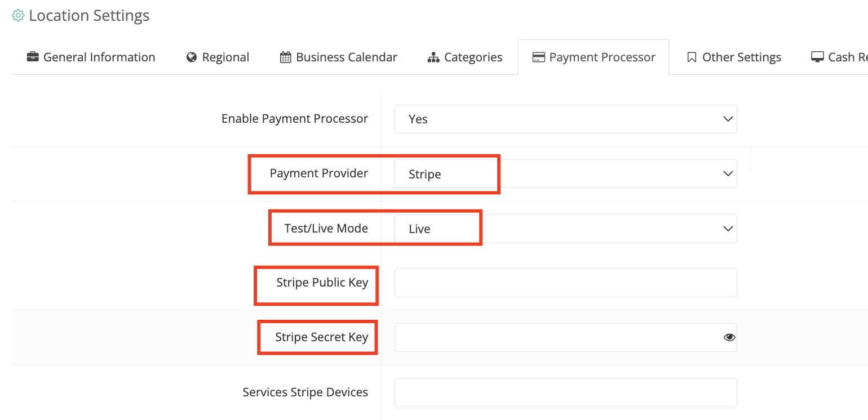Screen dimensions: 868x420
Task: Click the Location Settings gear icon
Action: pyautogui.click(x=18, y=16)
